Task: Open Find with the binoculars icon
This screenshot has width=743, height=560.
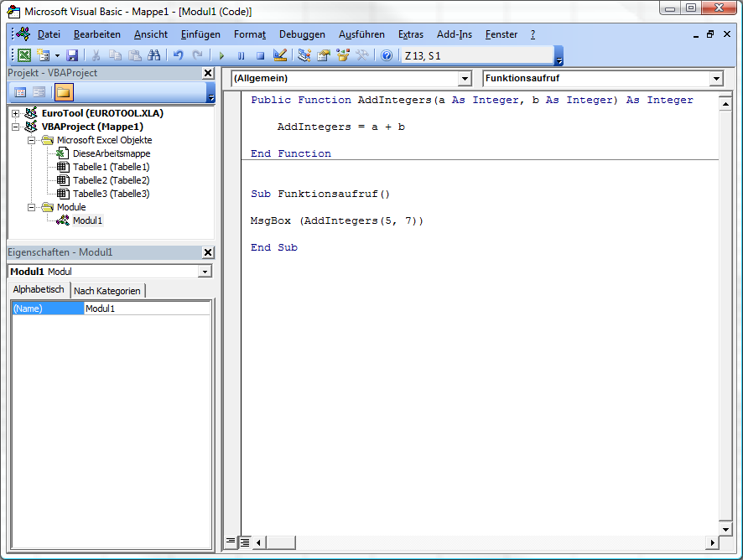Action: pos(153,55)
